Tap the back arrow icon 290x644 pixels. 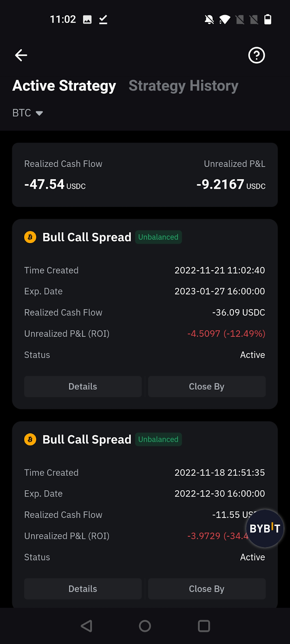21,55
